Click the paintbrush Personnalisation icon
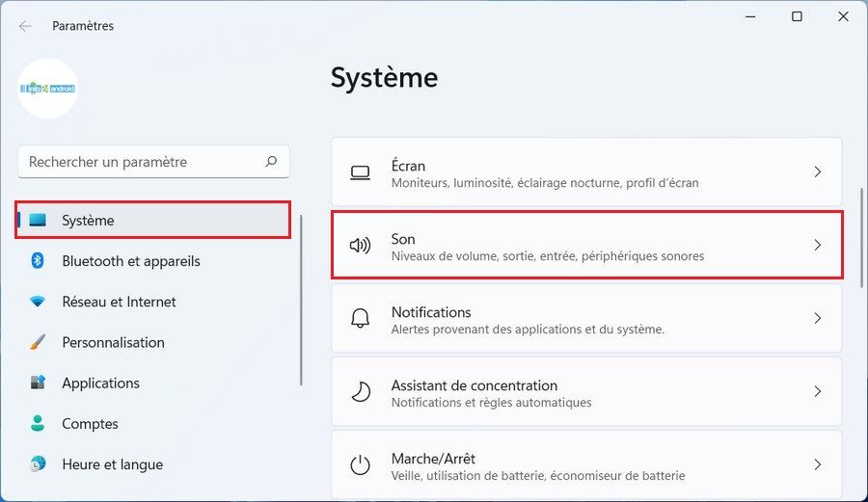Viewport: 868px width, 502px height. pyautogui.click(x=38, y=342)
